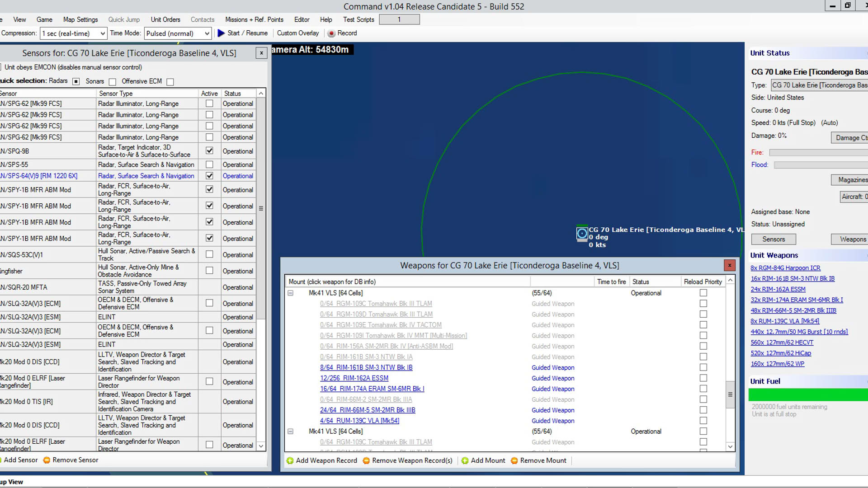Open the Test Scripts menu
This screenshot has height=488, width=868.
click(x=359, y=19)
